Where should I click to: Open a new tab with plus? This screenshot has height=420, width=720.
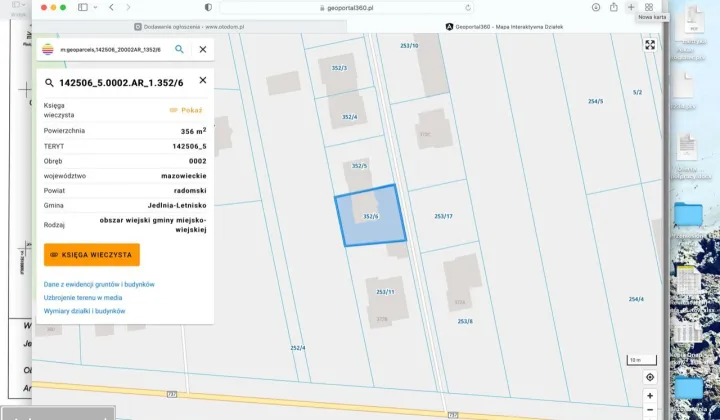(x=631, y=7)
